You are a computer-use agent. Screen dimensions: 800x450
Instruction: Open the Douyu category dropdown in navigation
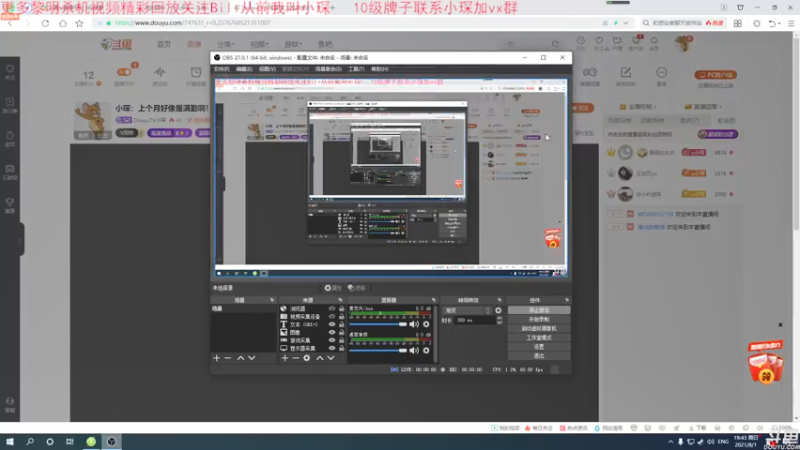[226, 44]
